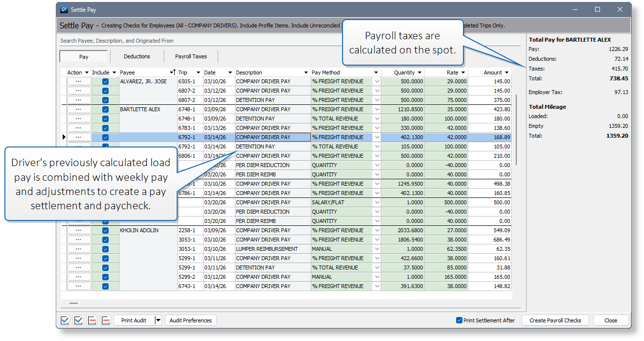This screenshot has height=341, width=644.
Task: Click the select all rows checkbox icon
Action: tap(65, 320)
